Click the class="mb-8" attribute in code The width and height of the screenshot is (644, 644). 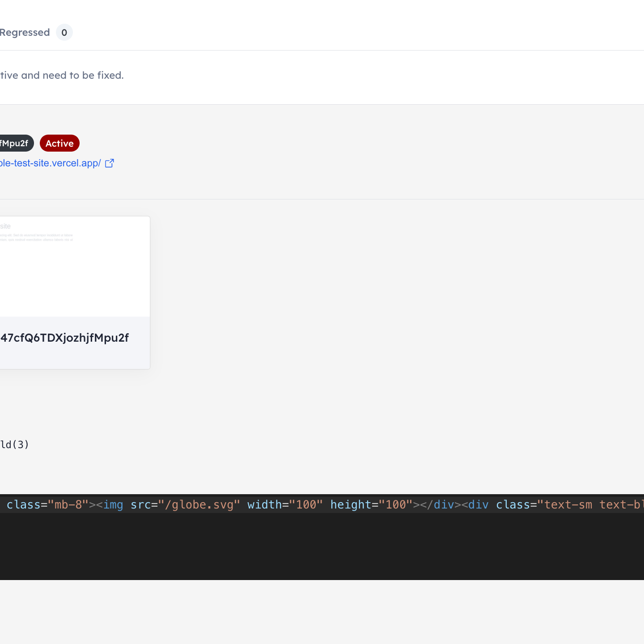pos(48,505)
